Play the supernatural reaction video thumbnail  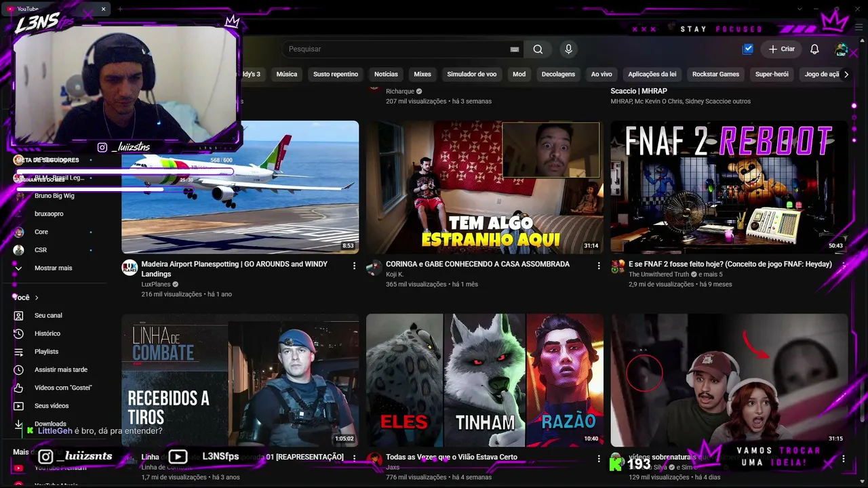(729, 380)
